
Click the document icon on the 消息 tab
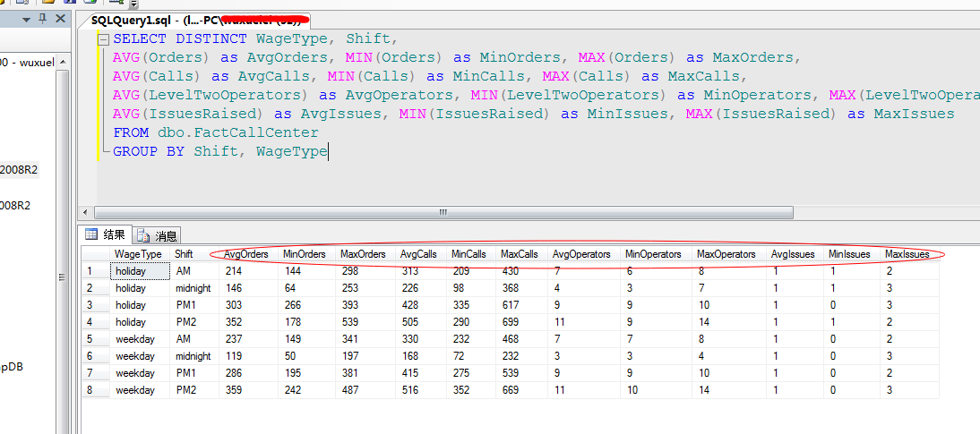click(x=143, y=236)
